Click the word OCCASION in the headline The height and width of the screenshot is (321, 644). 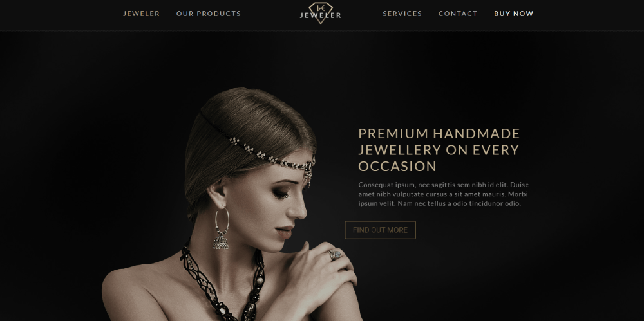coord(397,166)
